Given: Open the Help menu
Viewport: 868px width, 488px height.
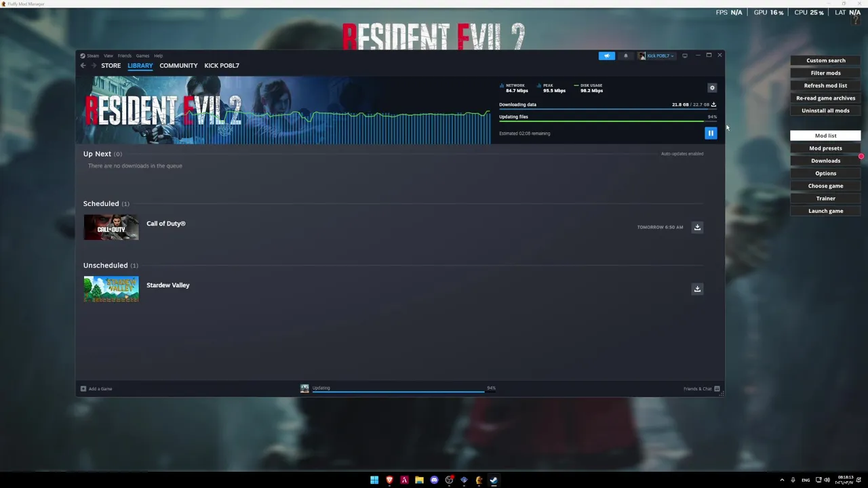Looking at the screenshot, I should (x=158, y=56).
